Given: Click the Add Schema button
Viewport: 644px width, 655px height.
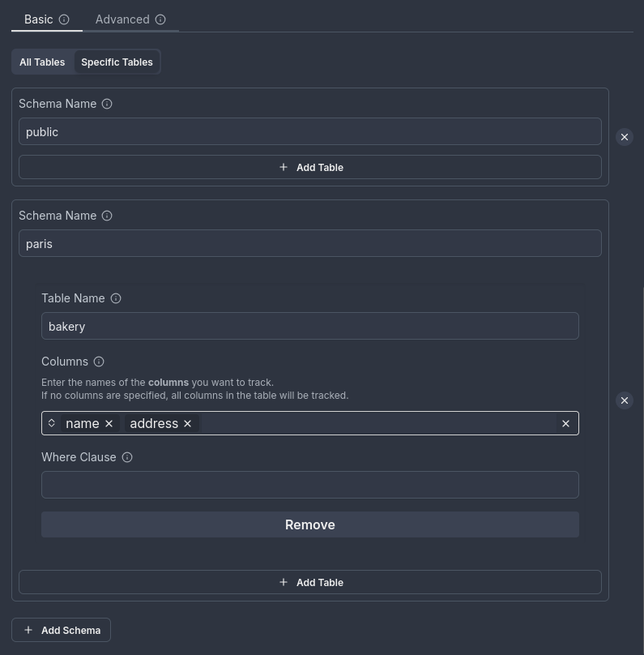Looking at the screenshot, I should pyautogui.click(x=62, y=630).
